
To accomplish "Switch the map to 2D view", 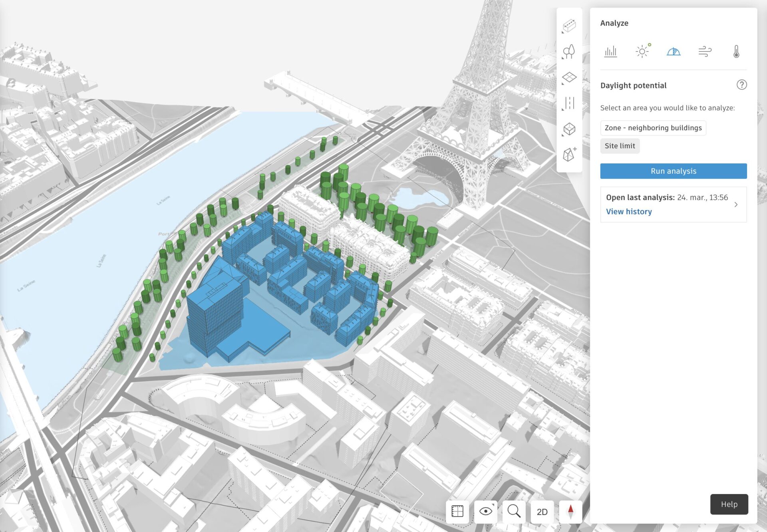I will coord(542,512).
